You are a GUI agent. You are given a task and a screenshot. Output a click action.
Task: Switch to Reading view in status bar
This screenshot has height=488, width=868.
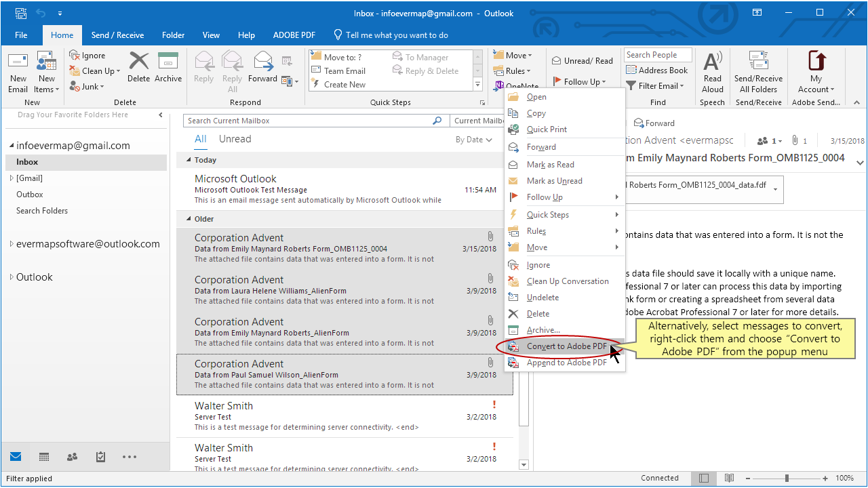(729, 478)
